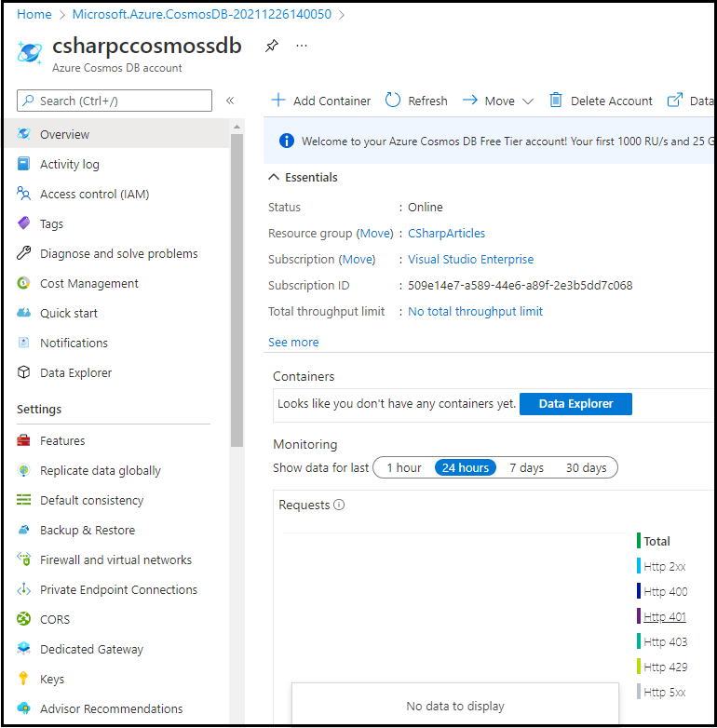Select the 1 hour time range
The image size is (717, 728).
pyautogui.click(x=404, y=467)
